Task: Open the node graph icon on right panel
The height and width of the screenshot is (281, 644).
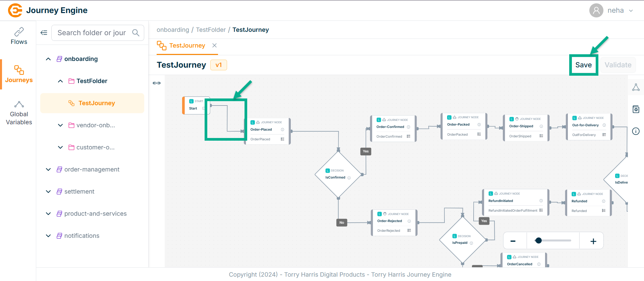Action: (x=636, y=87)
